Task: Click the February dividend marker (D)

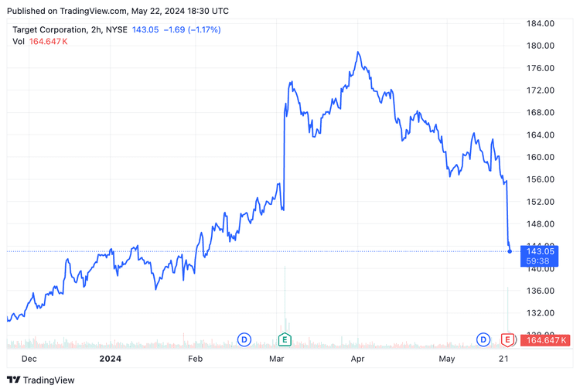Action: 244,339
